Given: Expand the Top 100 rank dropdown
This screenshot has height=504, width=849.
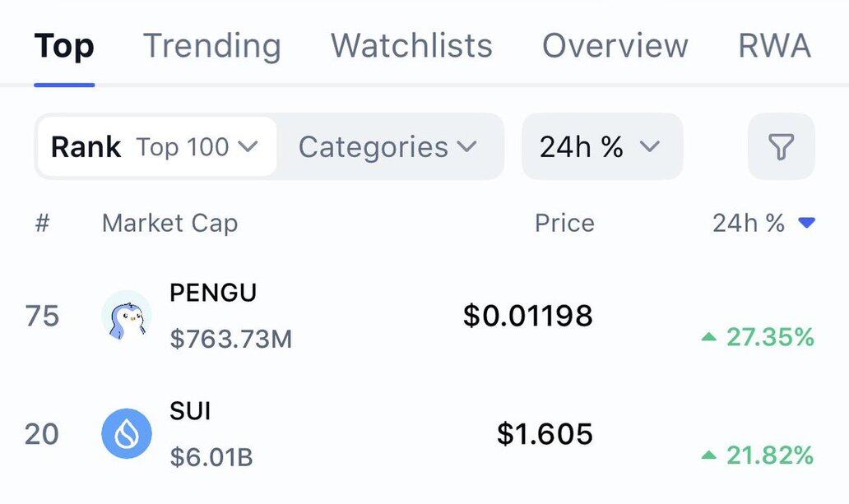Looking at the screenshot, I should click(x=197, y=147).
